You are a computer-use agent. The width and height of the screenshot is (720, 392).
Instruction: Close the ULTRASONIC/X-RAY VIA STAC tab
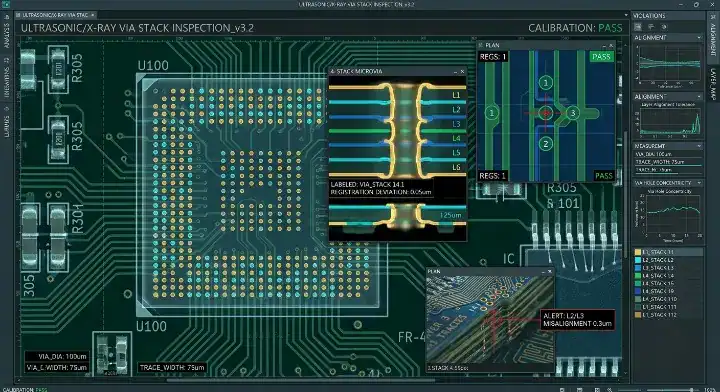pyautogui.click(x=92, y=15)
